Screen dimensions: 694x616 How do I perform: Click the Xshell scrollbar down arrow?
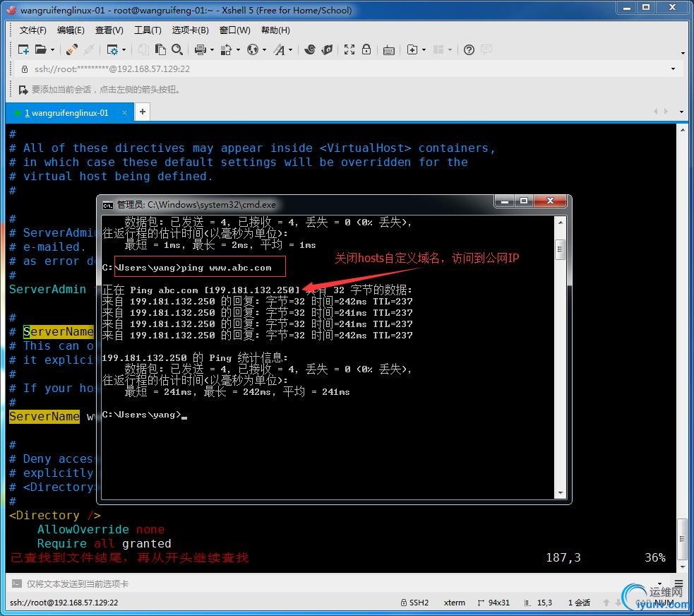(x=682, y=567)
